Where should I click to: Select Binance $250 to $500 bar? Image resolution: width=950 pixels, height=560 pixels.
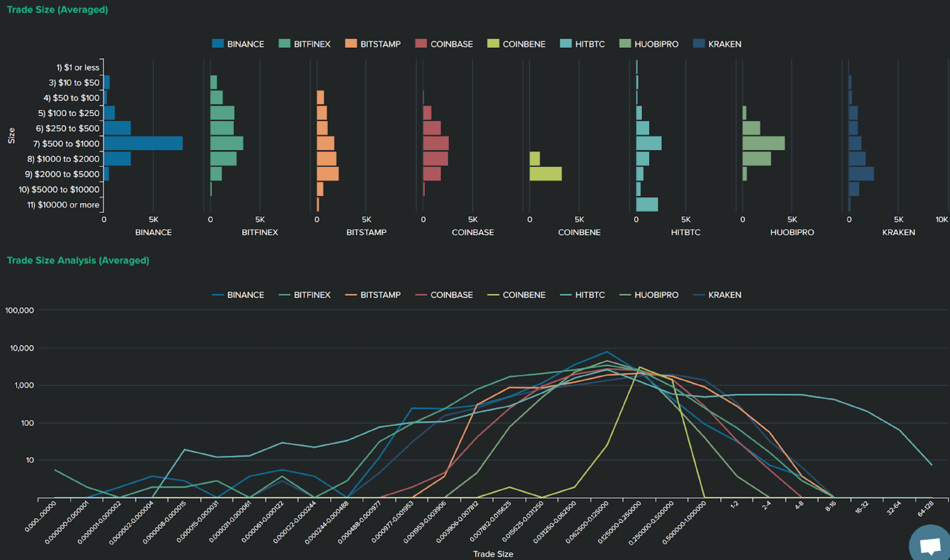(x=118, y=128)
